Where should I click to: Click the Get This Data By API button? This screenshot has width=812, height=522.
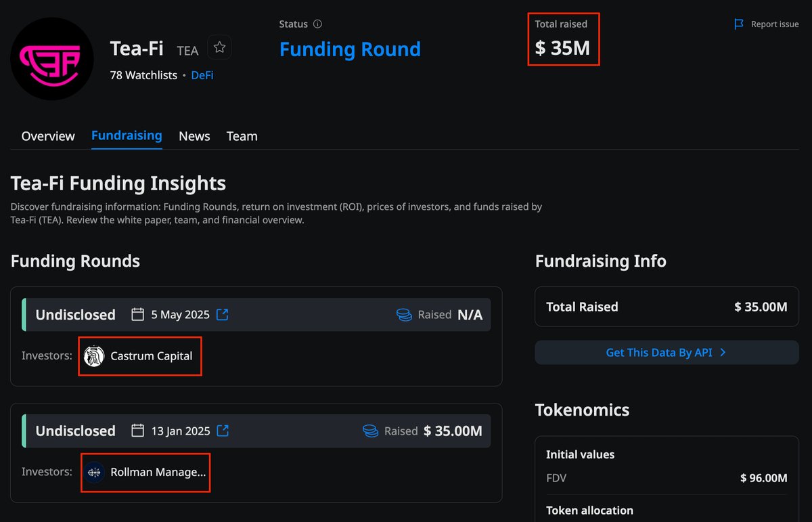coord(667,352)
